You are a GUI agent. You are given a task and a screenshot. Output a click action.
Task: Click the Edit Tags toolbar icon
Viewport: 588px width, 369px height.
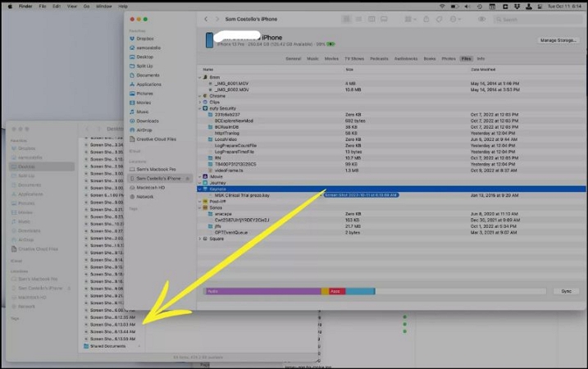coord(439,19)
